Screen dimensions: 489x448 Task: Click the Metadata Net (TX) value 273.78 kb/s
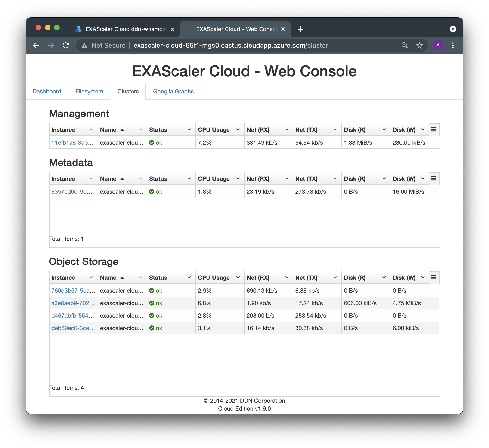click(x=310, y=192)
